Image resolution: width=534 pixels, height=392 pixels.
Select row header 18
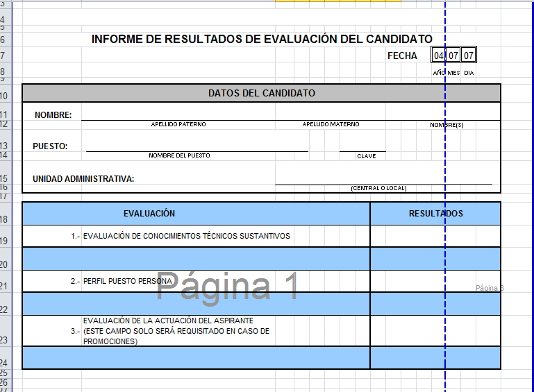click(6, 214)
